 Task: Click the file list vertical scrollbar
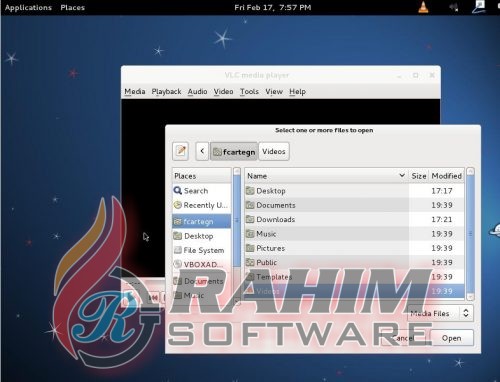(470, 234)
